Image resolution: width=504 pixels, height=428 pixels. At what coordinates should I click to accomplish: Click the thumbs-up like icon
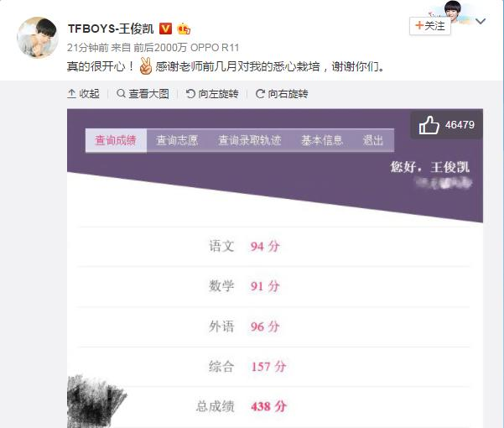pyautogui.click(x=429, y=125)
